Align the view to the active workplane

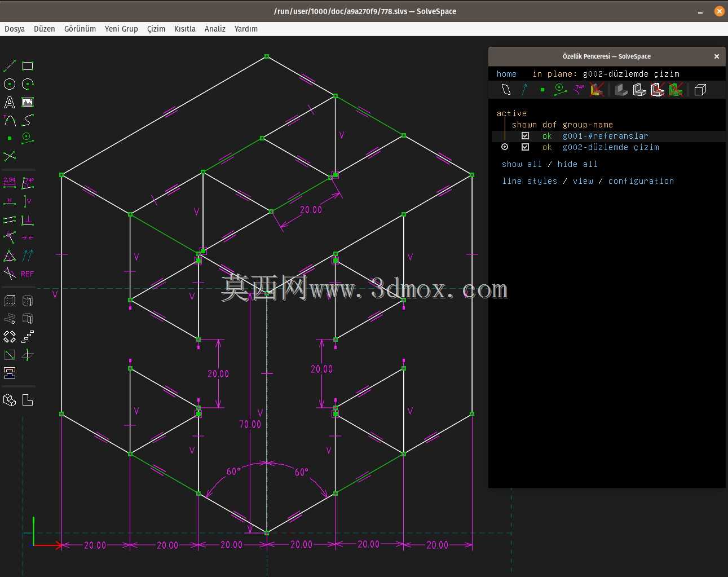(x=28, y=400)
